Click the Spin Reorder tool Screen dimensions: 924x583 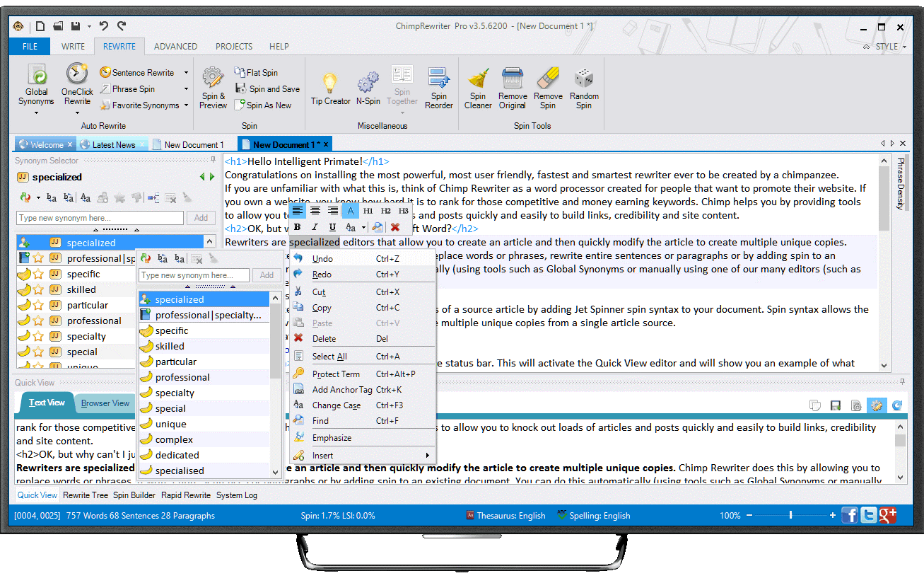pyautogui.click(x=438, y=88)
